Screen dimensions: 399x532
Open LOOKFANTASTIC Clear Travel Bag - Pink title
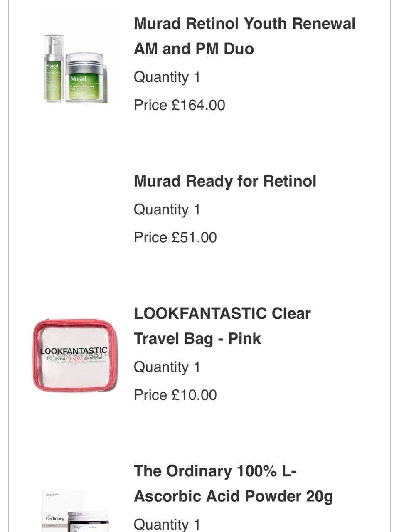pos(222,326)
